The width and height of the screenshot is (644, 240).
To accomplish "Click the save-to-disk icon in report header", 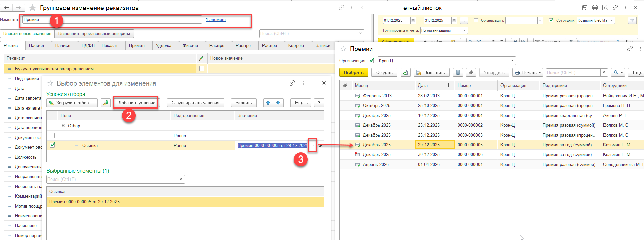I will pyautogui.click(x=585, y=8).
